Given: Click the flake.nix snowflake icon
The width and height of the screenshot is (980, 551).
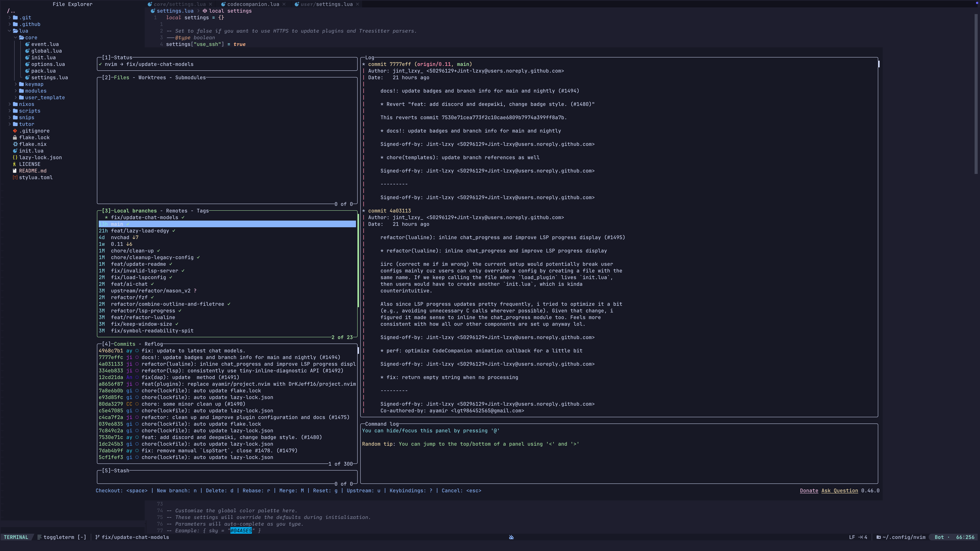Looking at the screenshot, I should coord(15,144).
